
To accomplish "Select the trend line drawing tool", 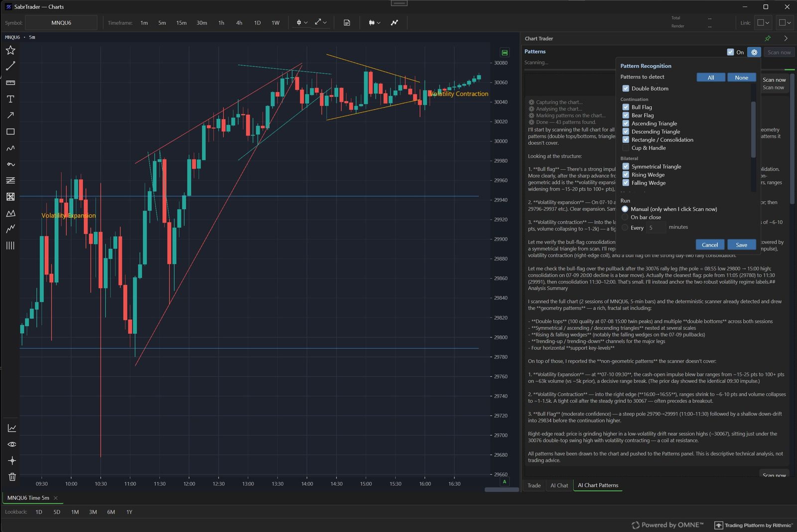I will tap(10, 66).
